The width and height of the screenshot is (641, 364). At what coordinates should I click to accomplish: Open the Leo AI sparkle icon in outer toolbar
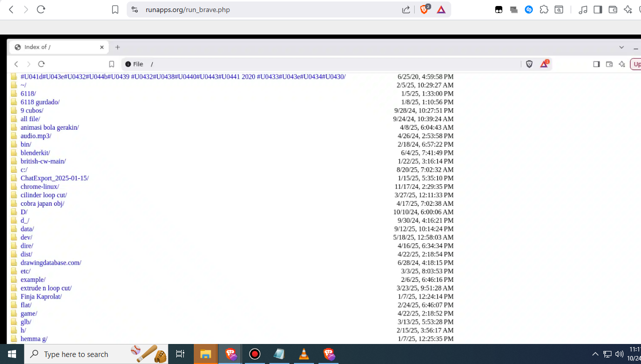[627, 10]
